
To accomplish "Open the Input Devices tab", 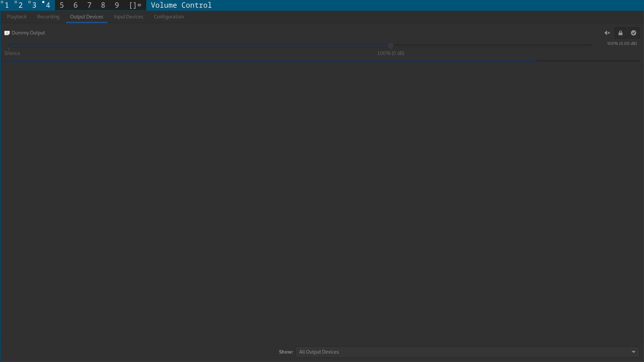I will [128, 17].
